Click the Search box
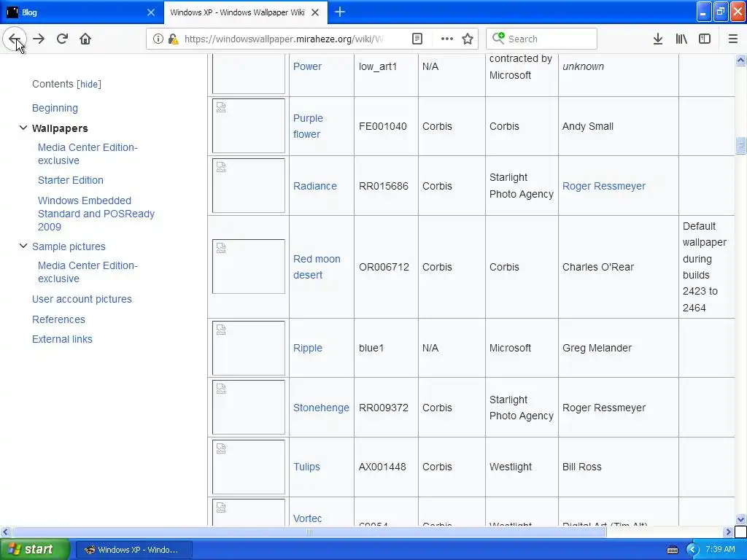Viewport: 747px width, 560px height. 541,39
